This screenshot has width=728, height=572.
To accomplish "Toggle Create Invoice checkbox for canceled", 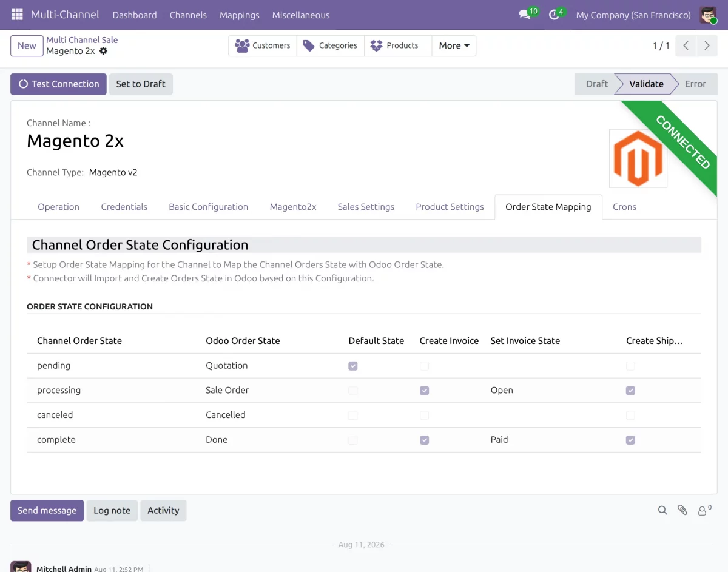I will pyautogui.click(x=424, y=416).
